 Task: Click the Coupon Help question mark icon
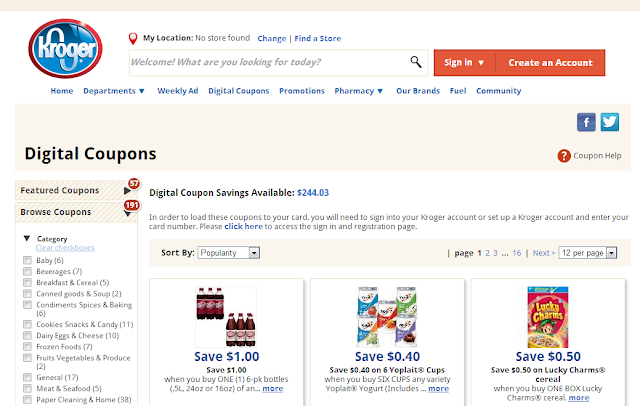pos(564,155)
